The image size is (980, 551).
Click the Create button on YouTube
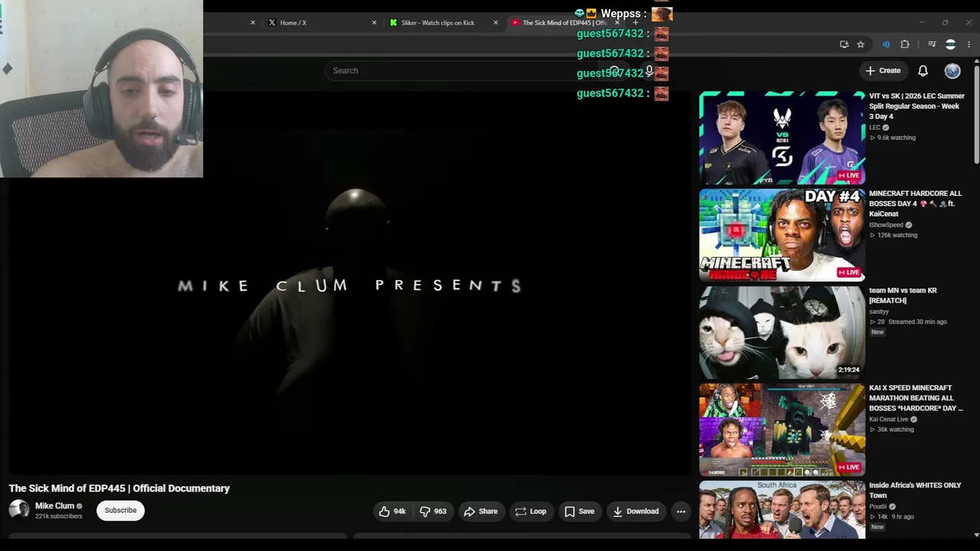coord(883,70)
